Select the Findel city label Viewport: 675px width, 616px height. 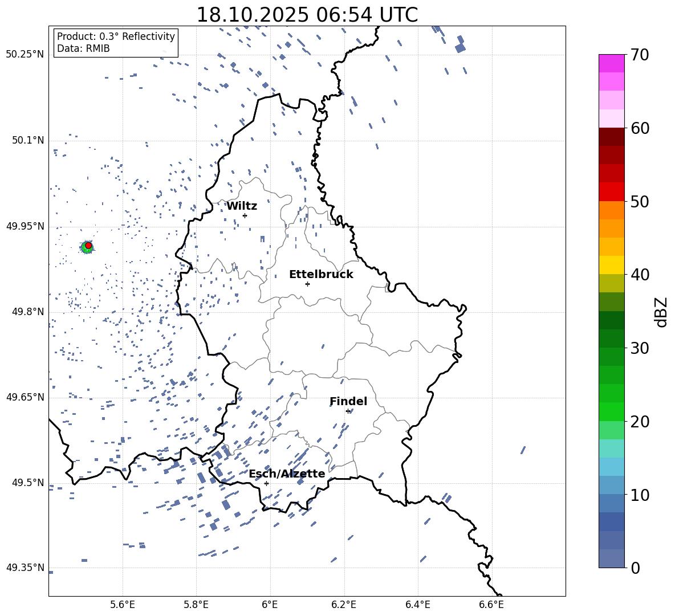click(x=348, y=401)
